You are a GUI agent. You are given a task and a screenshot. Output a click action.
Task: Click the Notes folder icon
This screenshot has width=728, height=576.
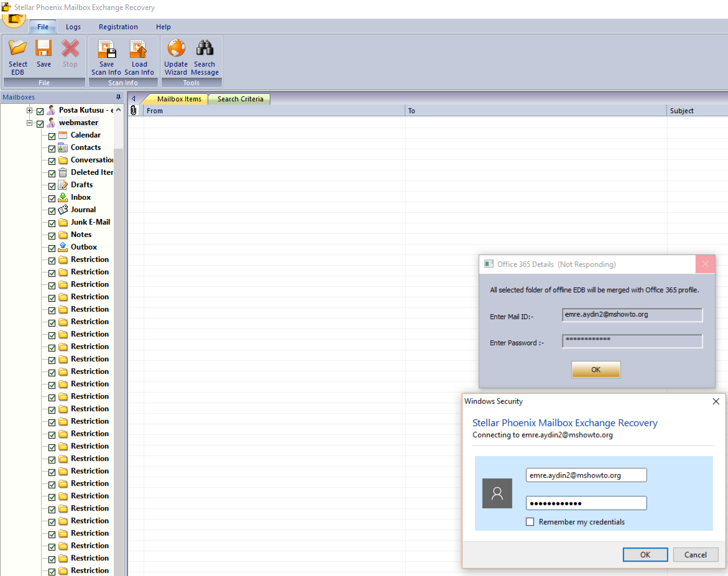click(x=63, y=235)
